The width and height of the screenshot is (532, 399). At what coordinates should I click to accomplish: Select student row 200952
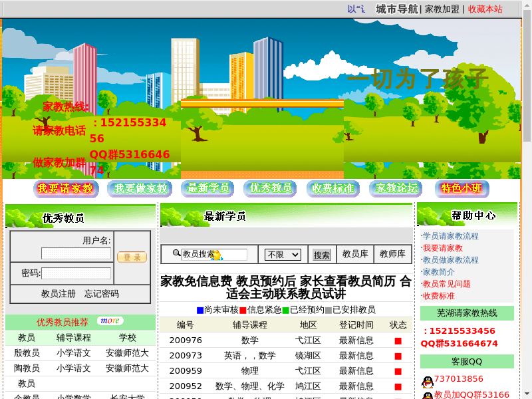coord(286,386)
